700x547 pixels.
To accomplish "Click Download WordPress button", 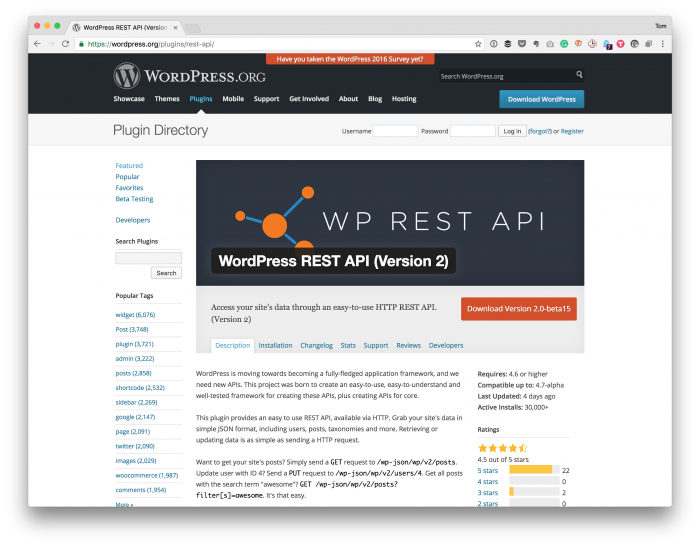I will [x=542, y=99].
